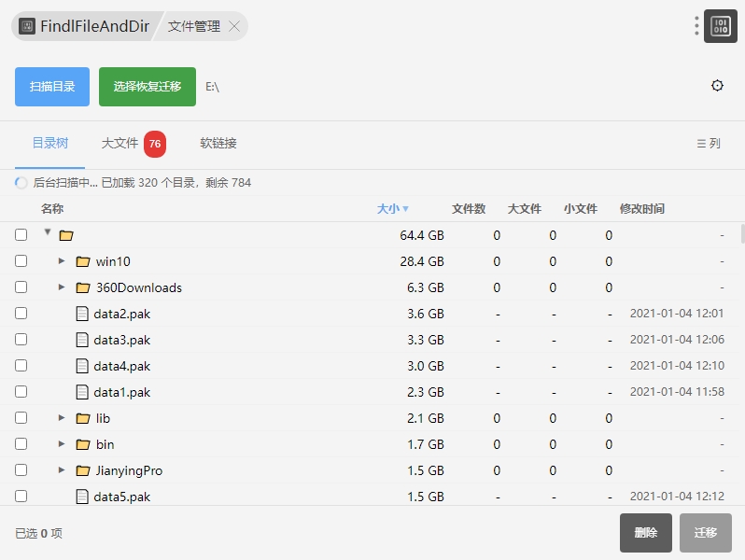Click the 360Downloads folder icon
Viewport: 745px width, 560px height.
point(83,287)
